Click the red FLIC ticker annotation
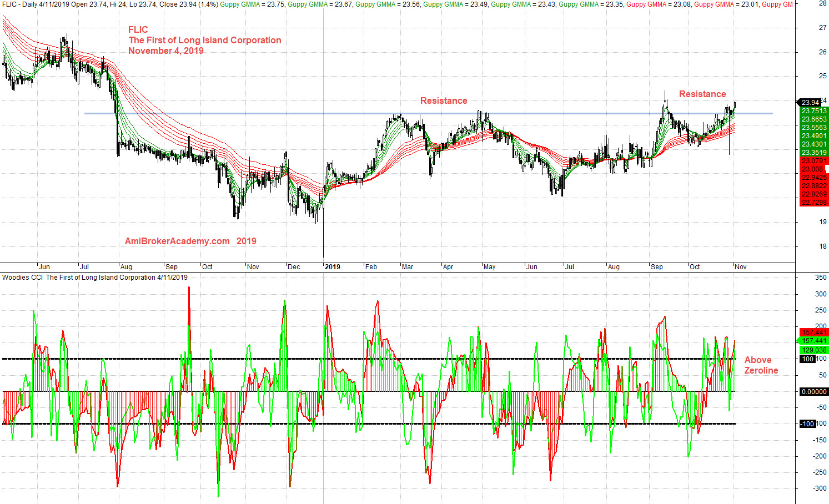829x504 pixels. point(138,29)
